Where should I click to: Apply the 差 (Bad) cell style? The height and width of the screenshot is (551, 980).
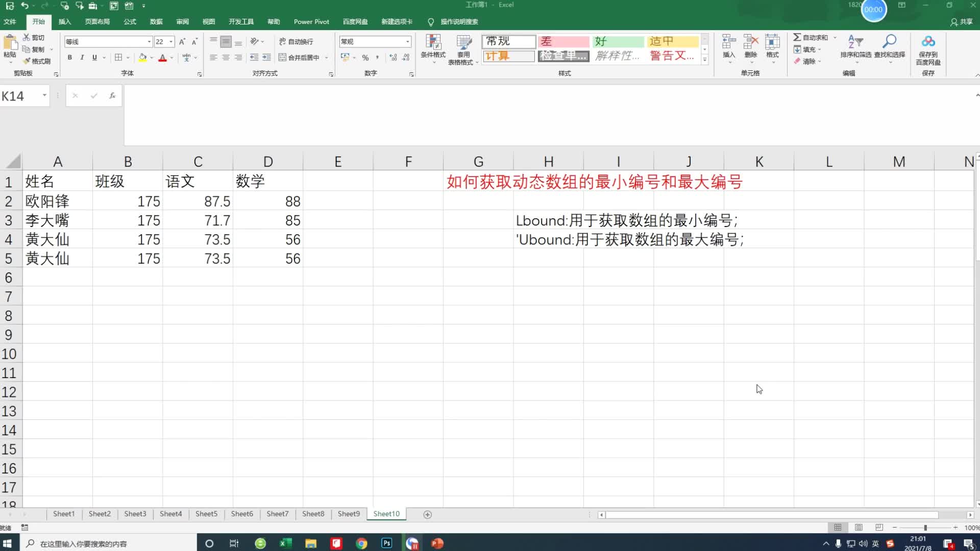point(563,41)
